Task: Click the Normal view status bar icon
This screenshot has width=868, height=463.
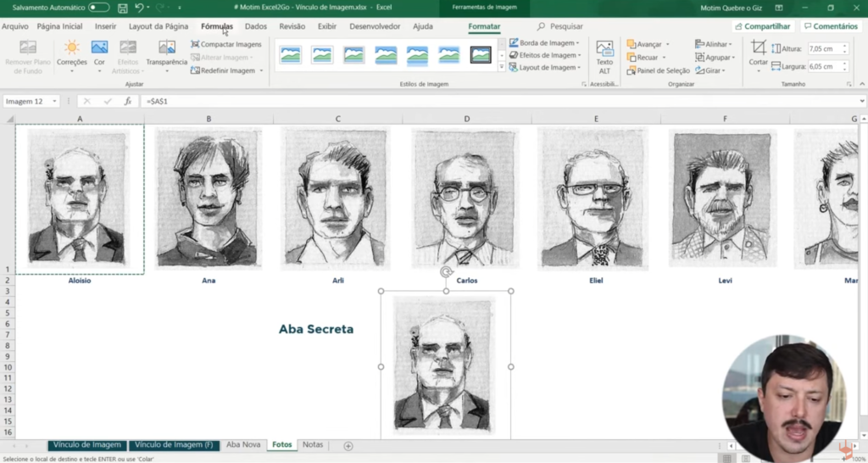Action: point(726,459)
